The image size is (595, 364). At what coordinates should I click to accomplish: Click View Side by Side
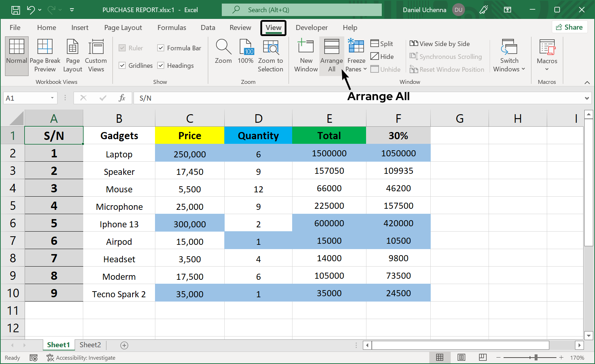pyautogui.click(x=440, y=44)
